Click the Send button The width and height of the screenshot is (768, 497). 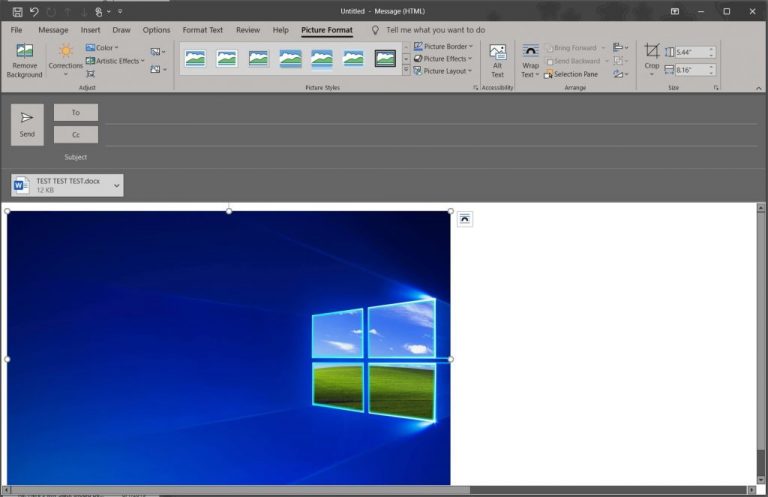tap(27, 124)
